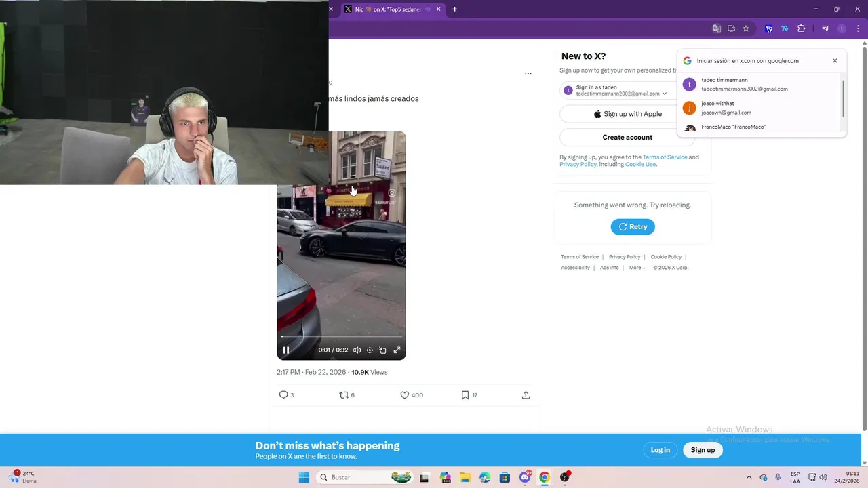Open the Extensions puzzle icon
868x488 pixels.
tap(802, 28)
